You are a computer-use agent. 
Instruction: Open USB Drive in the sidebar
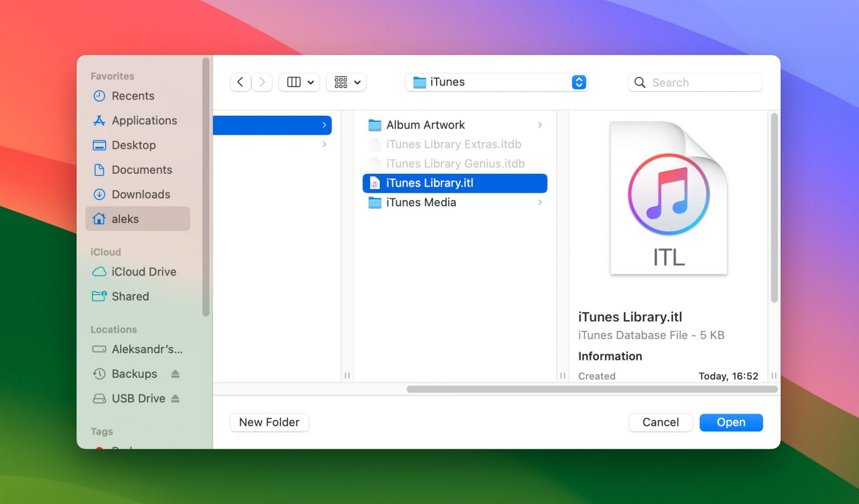click(138, 398)
